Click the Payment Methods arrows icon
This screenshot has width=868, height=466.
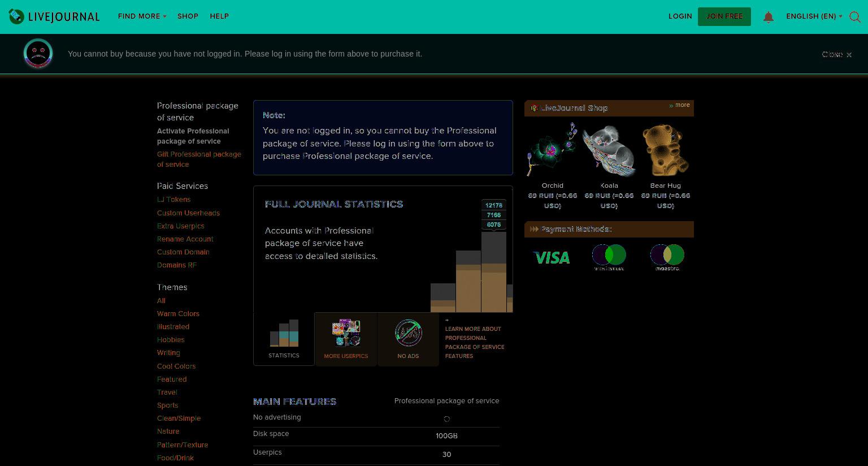point(534,229)
